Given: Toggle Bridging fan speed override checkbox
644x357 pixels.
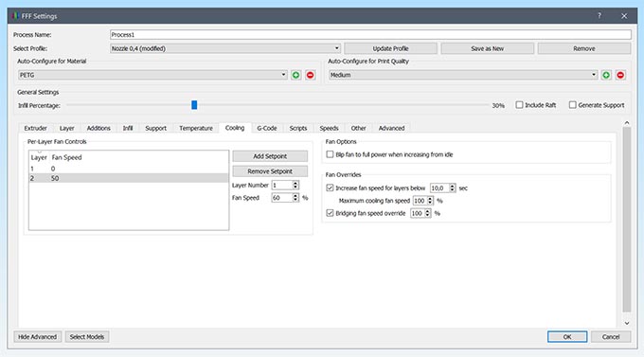Looking at the screenshot, I should click(x=330, y=213).
